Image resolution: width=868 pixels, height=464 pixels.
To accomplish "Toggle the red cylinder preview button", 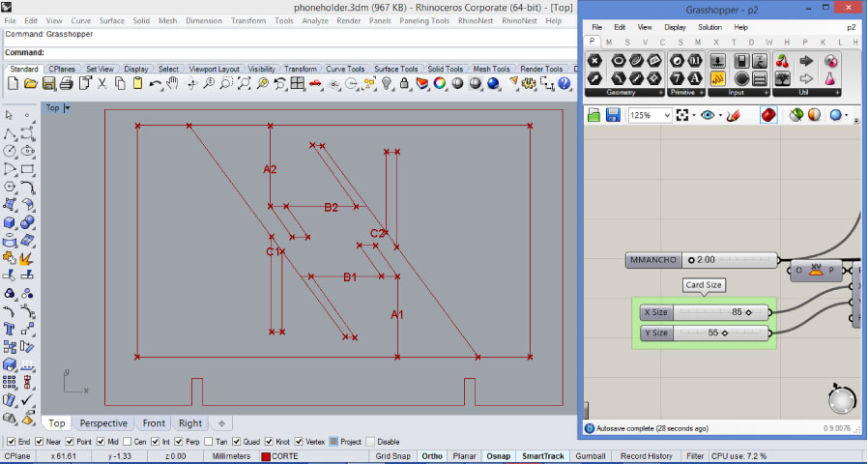I will tap(768, 115).
